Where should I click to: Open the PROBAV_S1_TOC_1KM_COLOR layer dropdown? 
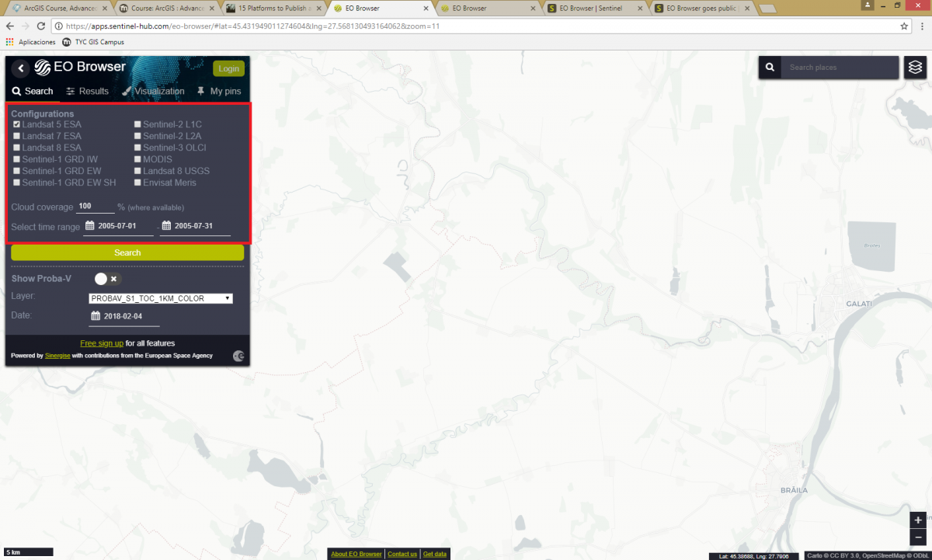point(160,297)
